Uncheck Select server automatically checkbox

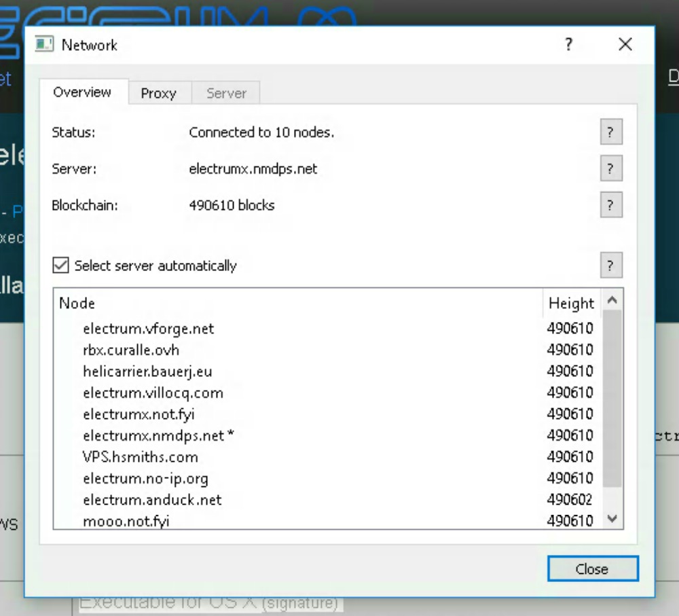60,265
